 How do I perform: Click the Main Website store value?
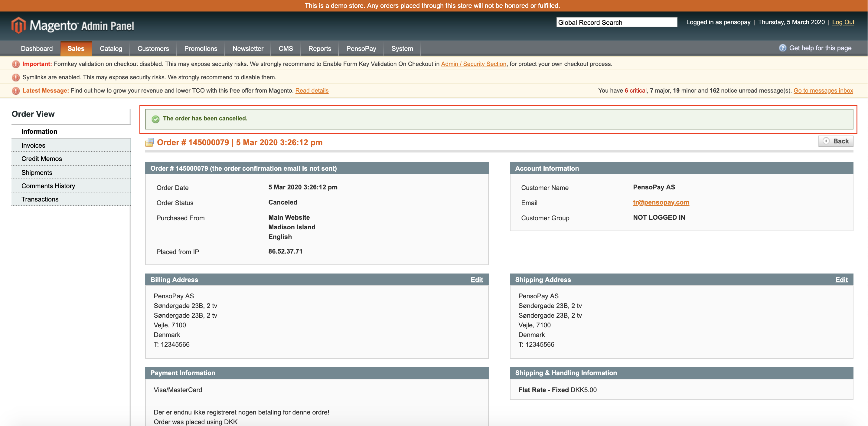tap(289, 217)
